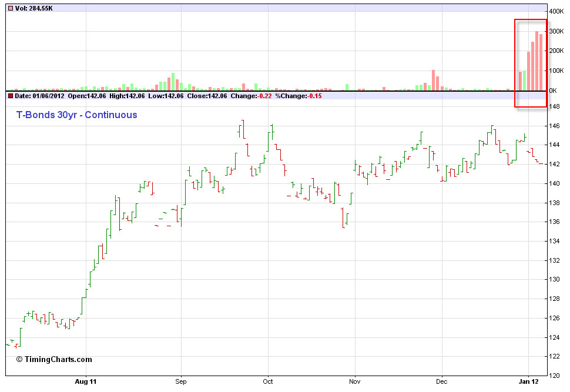Click the Oct time axis label

click(x=268, y=381)
